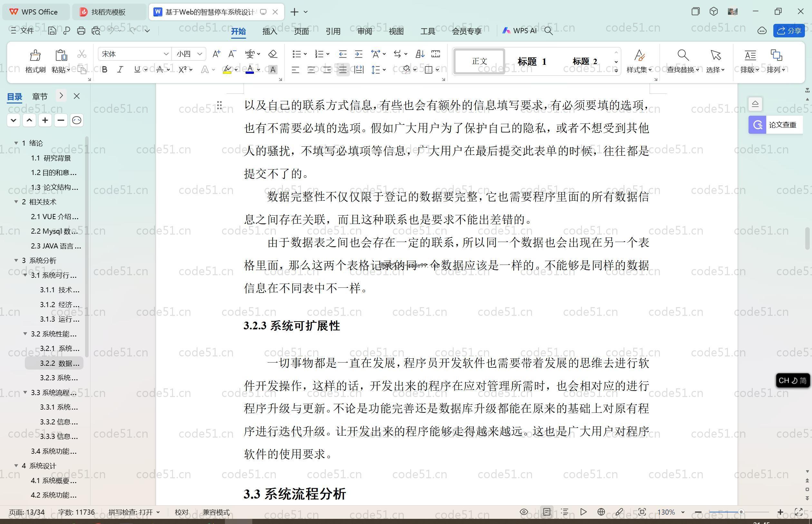Viewport: 812px width, 524px height.
Task: Click the vertical document scrollbar thumb
Action: click(x=807, y=238)
